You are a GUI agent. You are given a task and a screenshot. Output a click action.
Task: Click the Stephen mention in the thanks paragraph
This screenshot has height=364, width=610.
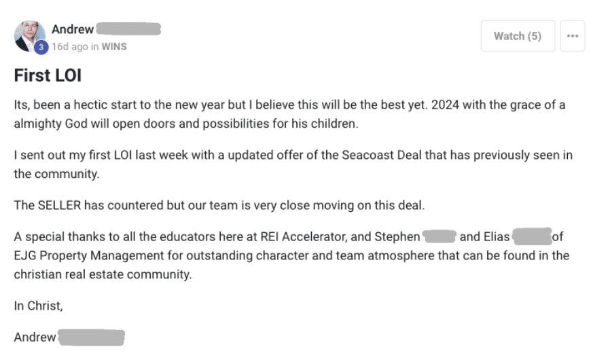[397, 237]
